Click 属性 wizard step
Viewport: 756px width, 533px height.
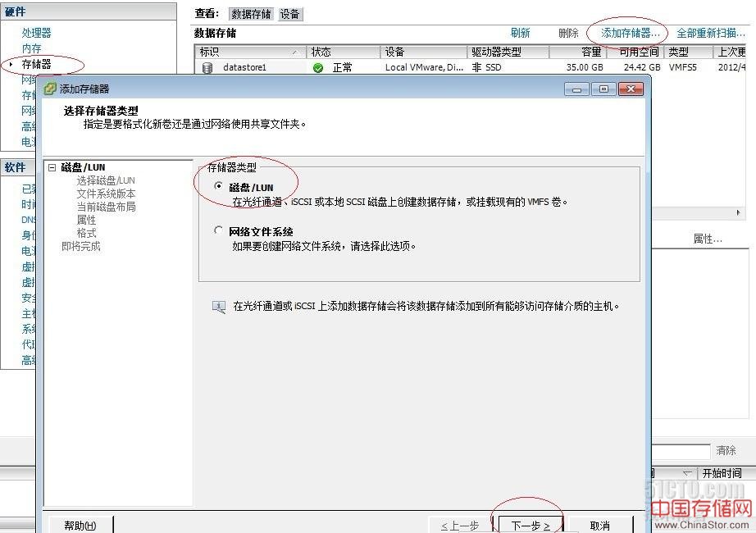(86, 220)
